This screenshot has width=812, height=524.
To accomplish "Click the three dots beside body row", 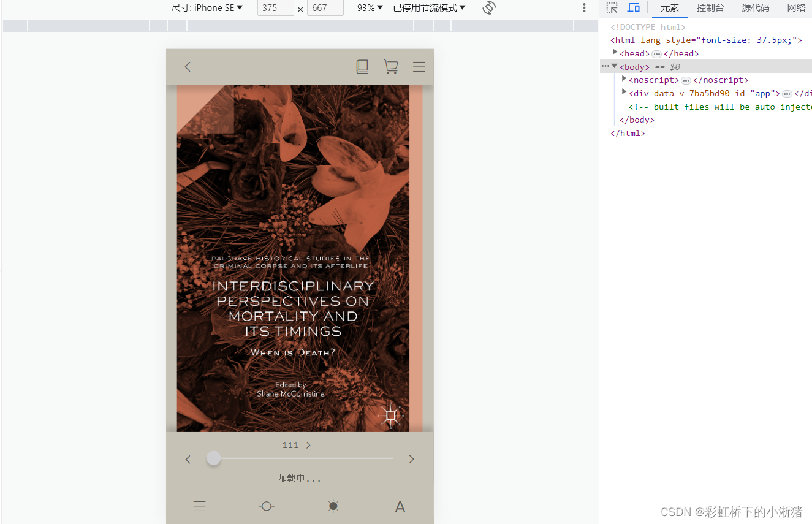I will pyautogui.click(x=605, y=66).
